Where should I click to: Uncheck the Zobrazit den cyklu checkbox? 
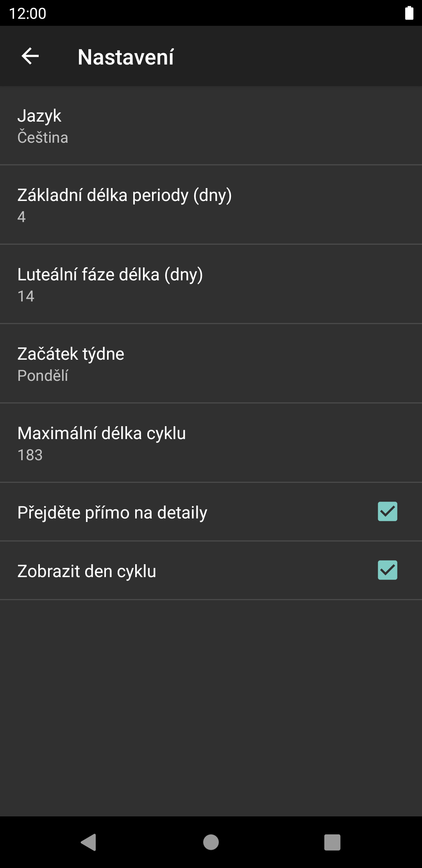[387, 570]
